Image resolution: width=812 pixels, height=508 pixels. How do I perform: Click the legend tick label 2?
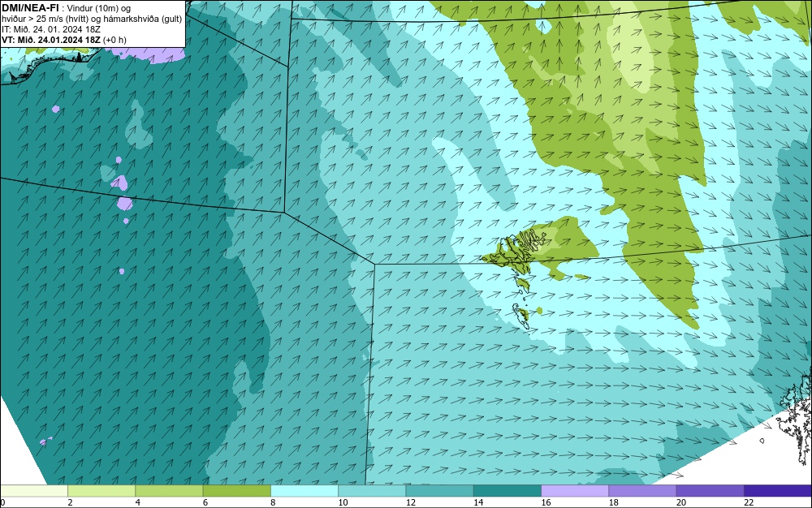(70, 502)
